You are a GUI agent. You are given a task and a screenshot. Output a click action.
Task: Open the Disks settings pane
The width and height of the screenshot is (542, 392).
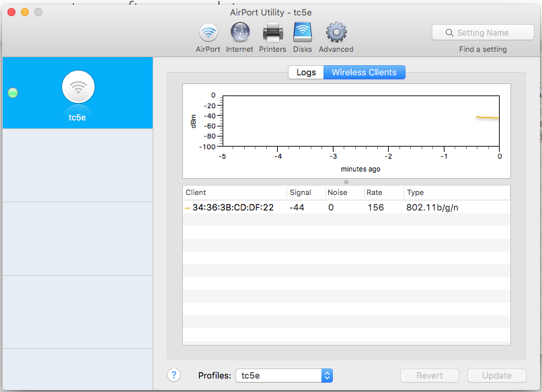coord(303,38)
